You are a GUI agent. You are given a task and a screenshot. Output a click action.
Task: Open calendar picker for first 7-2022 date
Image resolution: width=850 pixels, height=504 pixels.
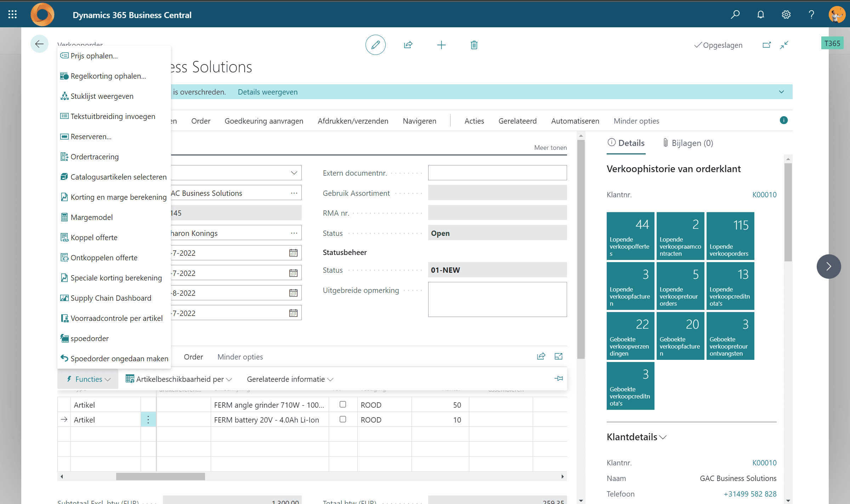click(x=293, y=253)
